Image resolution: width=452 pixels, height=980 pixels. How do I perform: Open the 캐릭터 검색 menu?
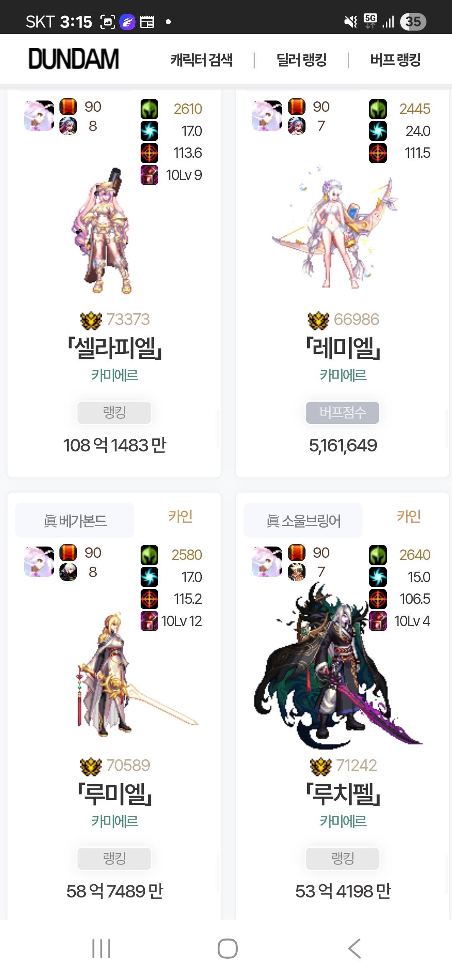coord(201,60)
